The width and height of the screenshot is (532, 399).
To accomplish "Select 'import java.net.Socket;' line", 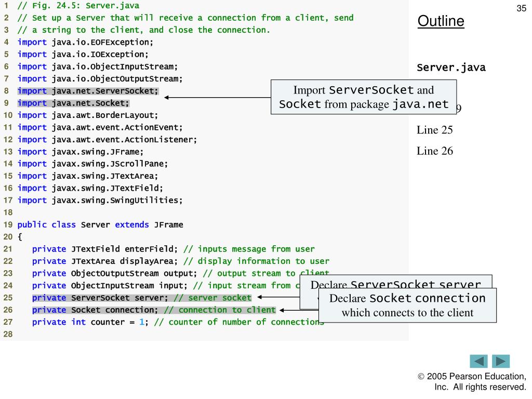I will [x=74, y=103].
